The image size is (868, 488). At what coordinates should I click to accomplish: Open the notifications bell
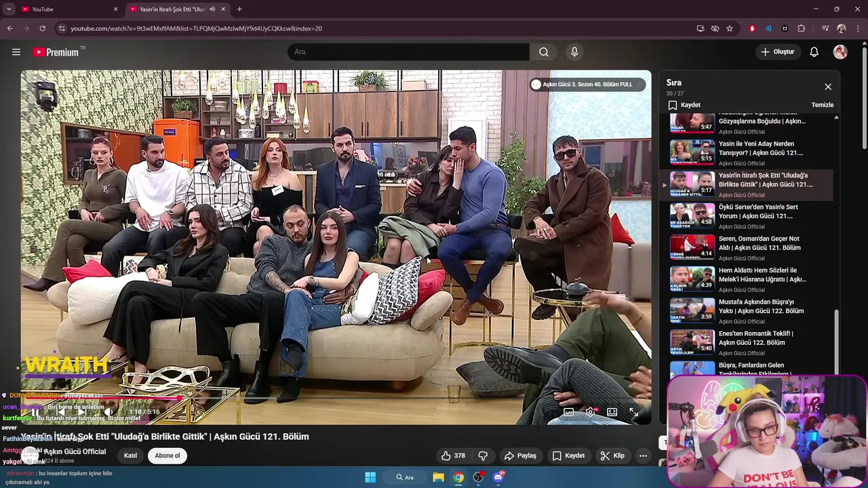pyautogui.click(x=814, y=52)
